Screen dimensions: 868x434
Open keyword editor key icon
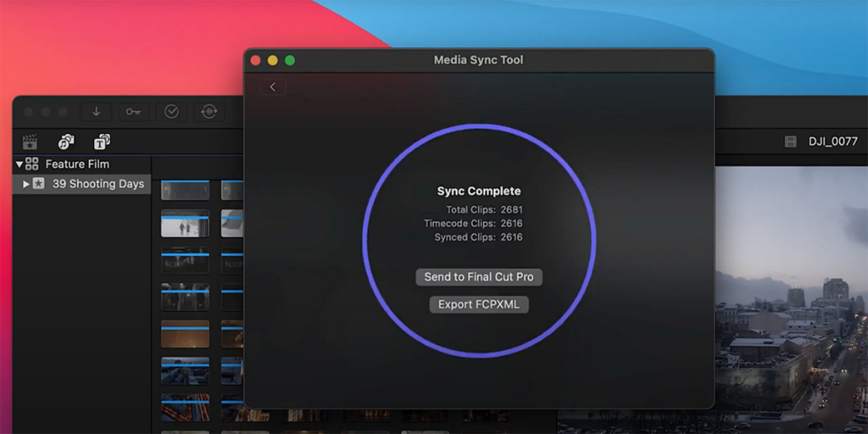tap(133, 111)
